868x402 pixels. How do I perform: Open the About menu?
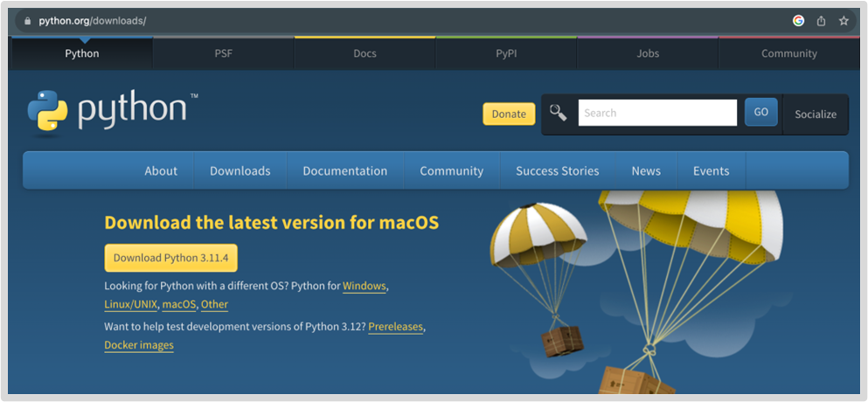tap(161, 171)
